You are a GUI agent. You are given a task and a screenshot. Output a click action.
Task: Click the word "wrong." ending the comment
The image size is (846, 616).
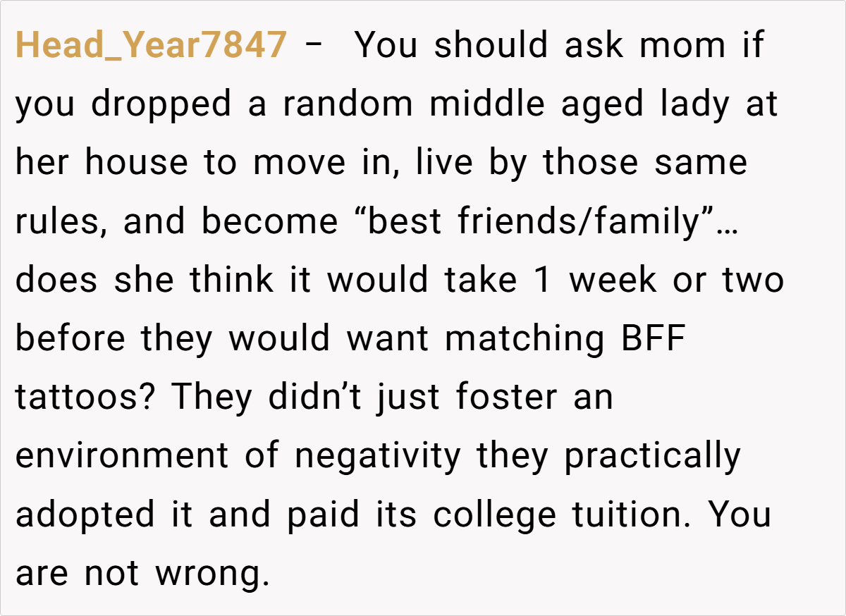[x=213, y=573]
